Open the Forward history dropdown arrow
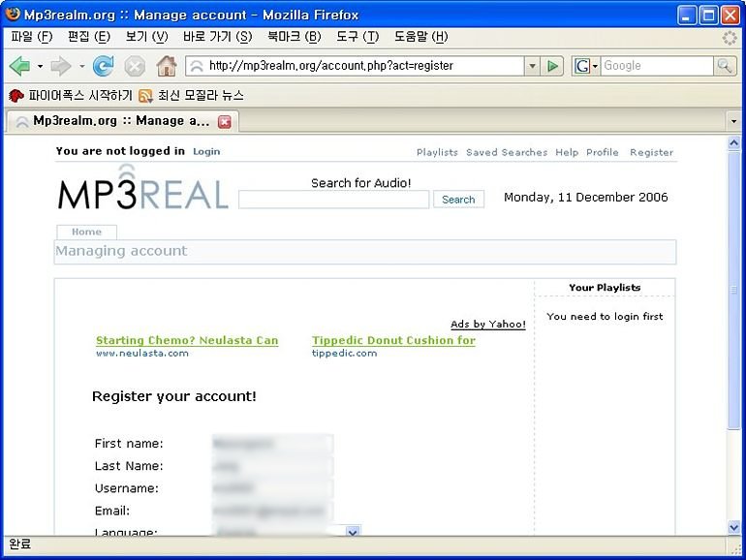Viewport: 746px width, 560px height. tap(81, 66)
